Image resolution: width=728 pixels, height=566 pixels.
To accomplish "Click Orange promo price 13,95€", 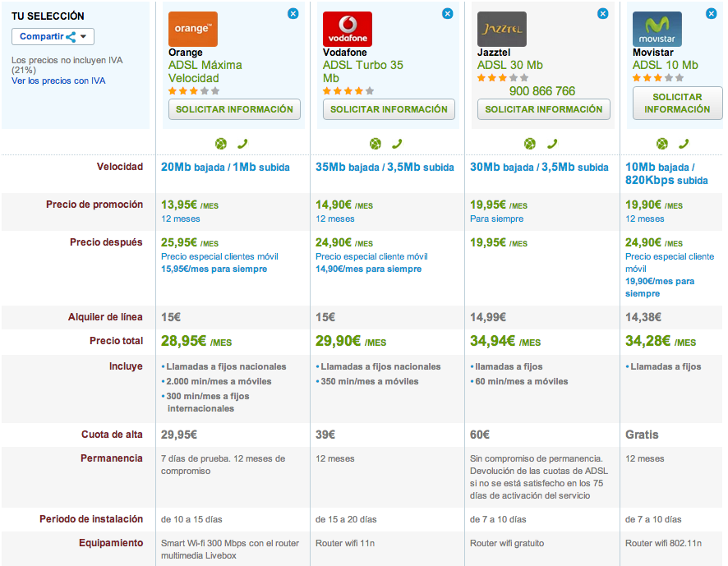I will pos(190,205).
